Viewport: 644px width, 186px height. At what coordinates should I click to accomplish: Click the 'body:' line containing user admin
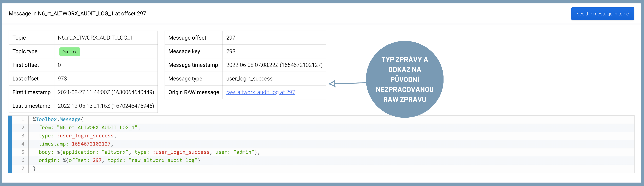(x=149, y=152)
